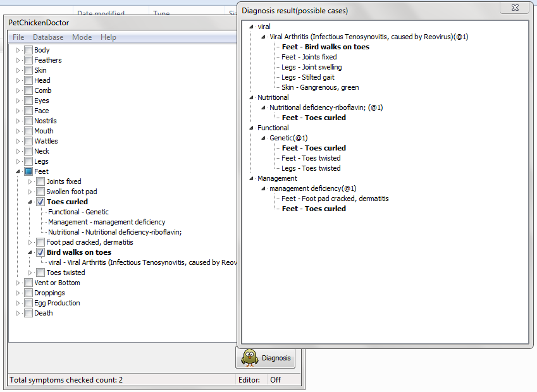Check the Body symptom checkbox
Screen dimensions: 537x392
point(28,50)
